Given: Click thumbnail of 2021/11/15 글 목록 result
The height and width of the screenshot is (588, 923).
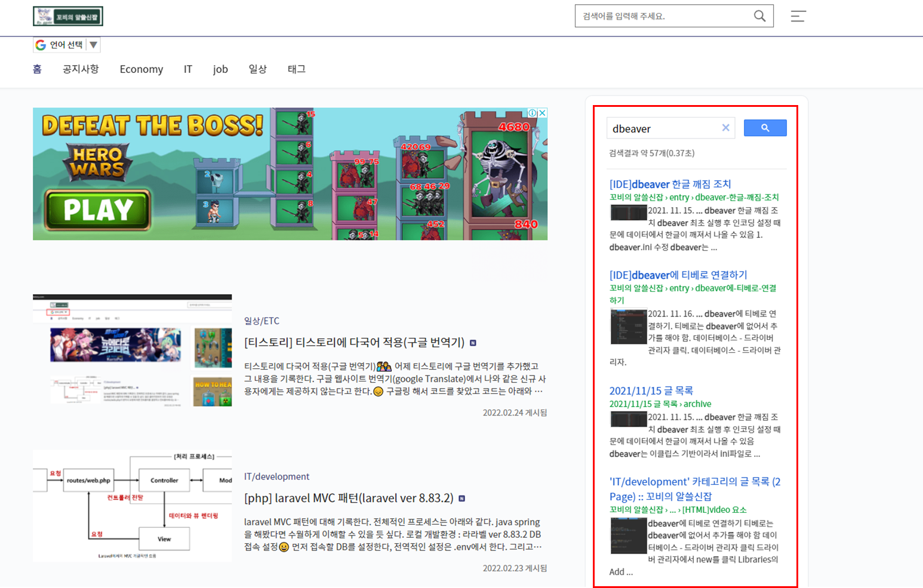Looking at the screenshot, I should pos(628,419).
